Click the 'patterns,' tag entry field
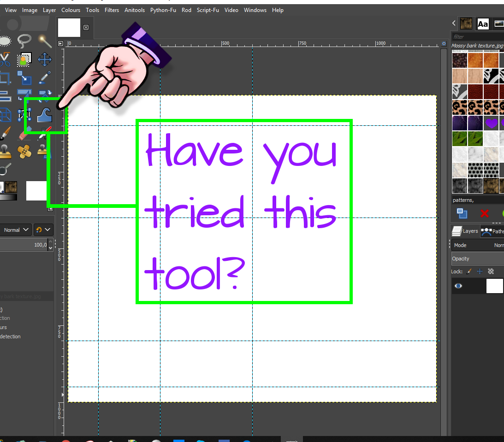This screenshot has width=504, height=442. tap(478, 200)
